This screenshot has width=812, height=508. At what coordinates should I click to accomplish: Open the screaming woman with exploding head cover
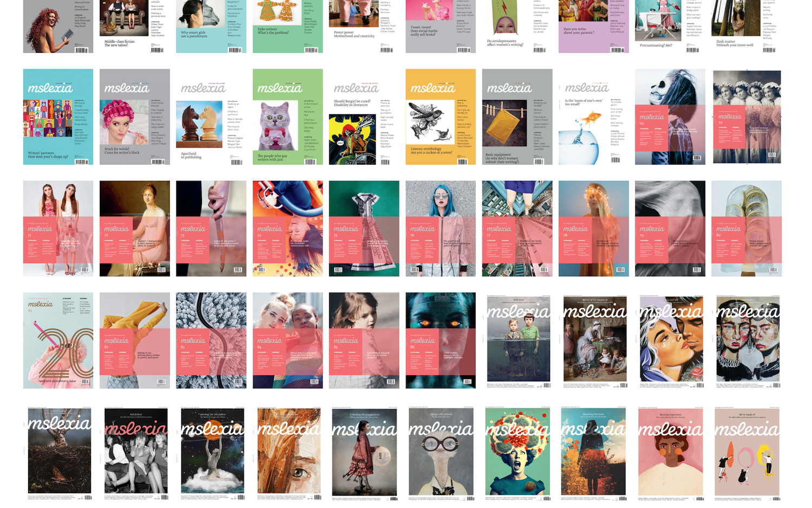pos(517,452)
